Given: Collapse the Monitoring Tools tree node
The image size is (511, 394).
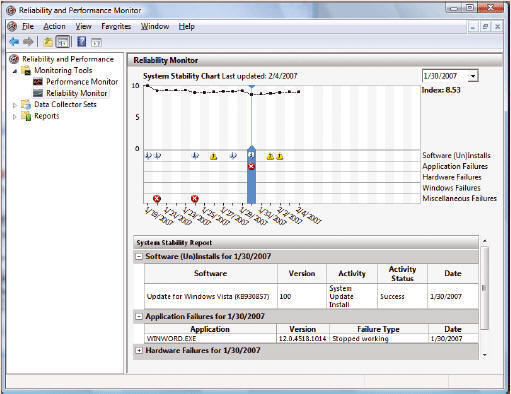Looking at the screenshot, I should 15,71.
